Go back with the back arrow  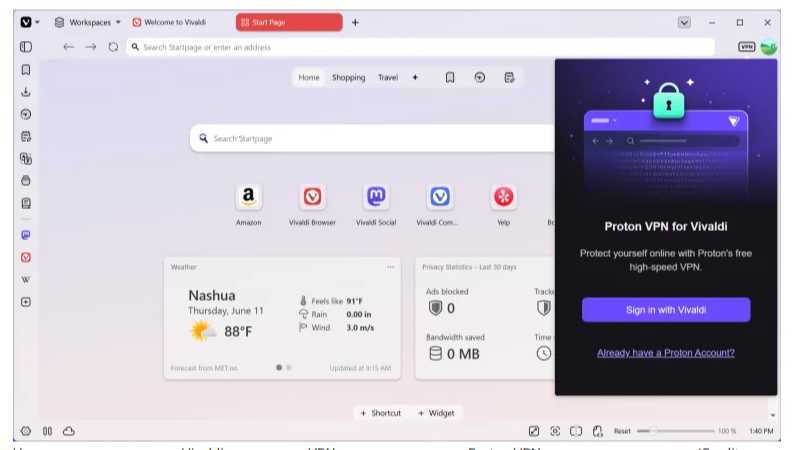tap(68, 47)
